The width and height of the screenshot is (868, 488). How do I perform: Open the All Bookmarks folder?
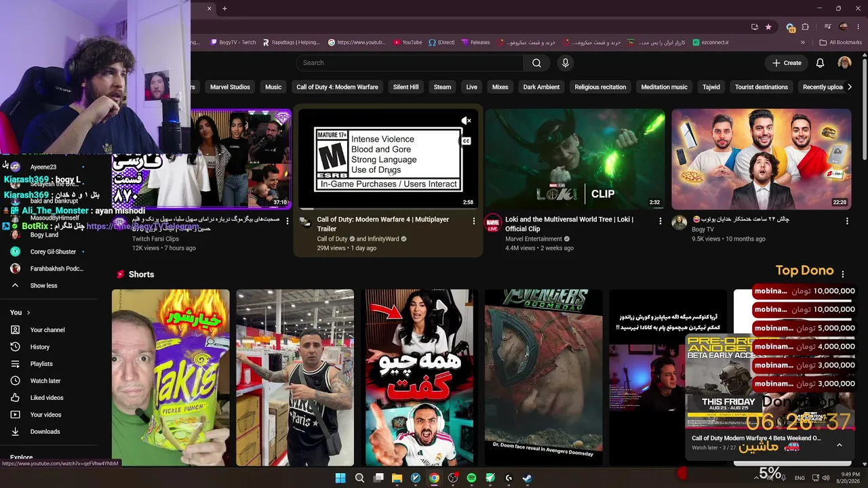840,42
